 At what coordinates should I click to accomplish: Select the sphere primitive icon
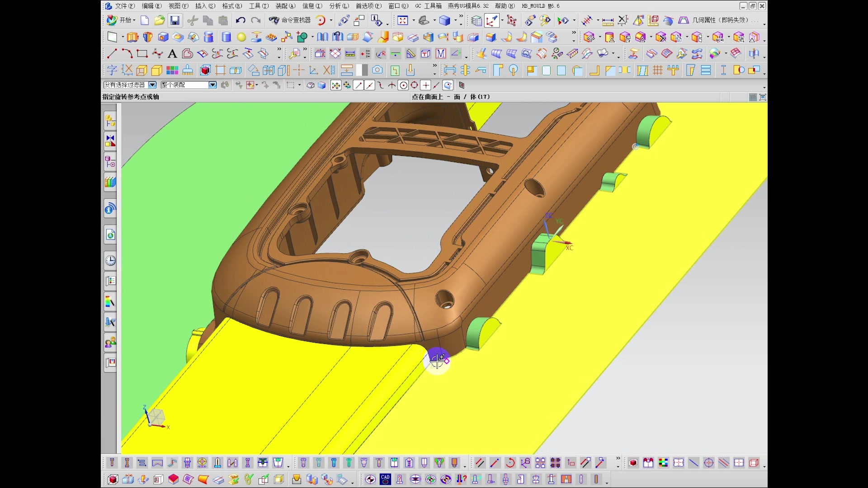tap(241, 37)
